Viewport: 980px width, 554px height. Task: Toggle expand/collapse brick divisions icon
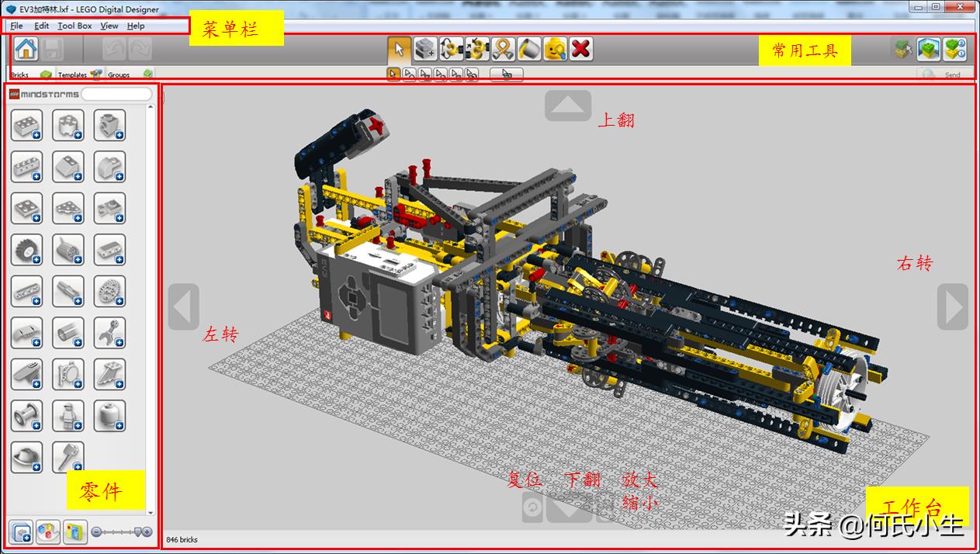21,531
